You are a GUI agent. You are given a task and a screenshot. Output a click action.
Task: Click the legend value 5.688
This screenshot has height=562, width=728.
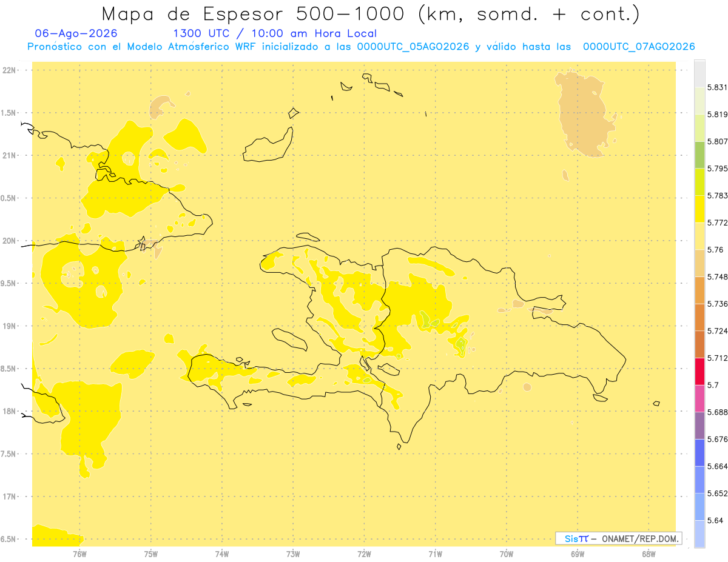pyautogui.click(x=717, y=412)
